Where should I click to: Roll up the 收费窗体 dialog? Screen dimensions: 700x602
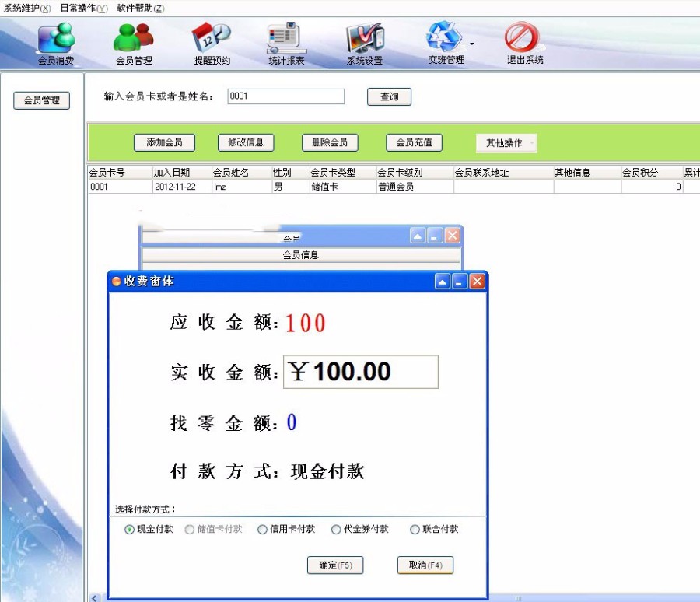(443, 282)
